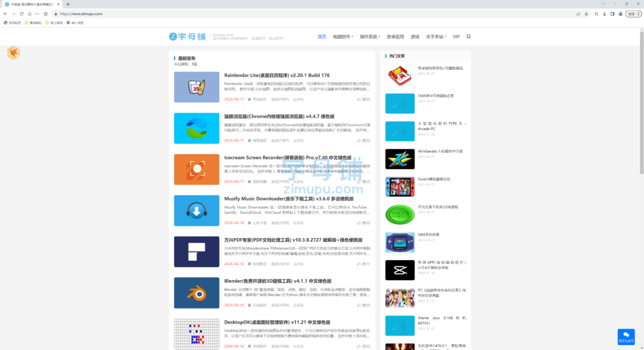This screenshot has height=350, width=644.
Task: Open the Wondershare PDF dark blue thumbnail
Action: (x=196, y=251)
